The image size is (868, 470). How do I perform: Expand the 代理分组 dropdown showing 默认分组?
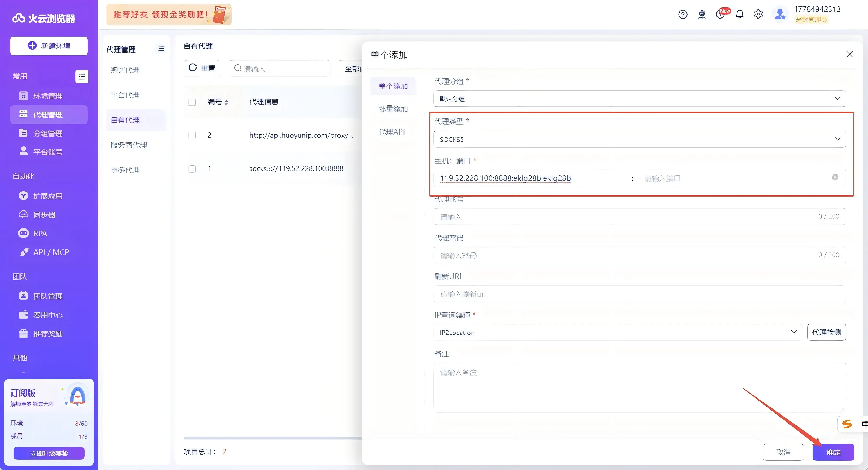point(640,98)
